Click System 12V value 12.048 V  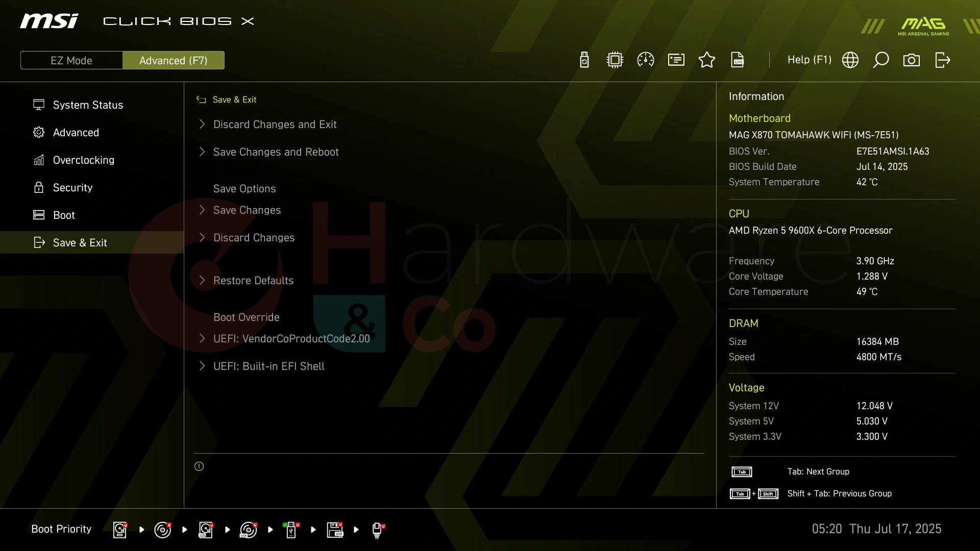coord(874,406)
